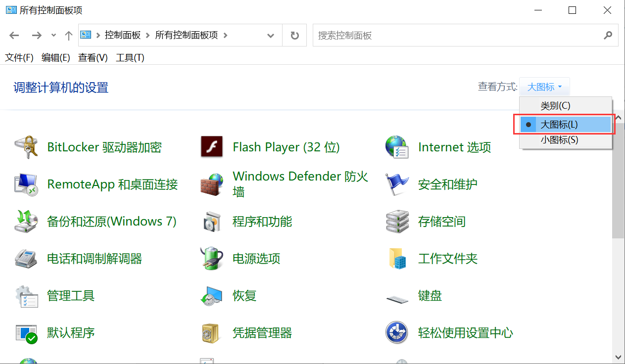Click the search magnifier icon

point(608,35)
